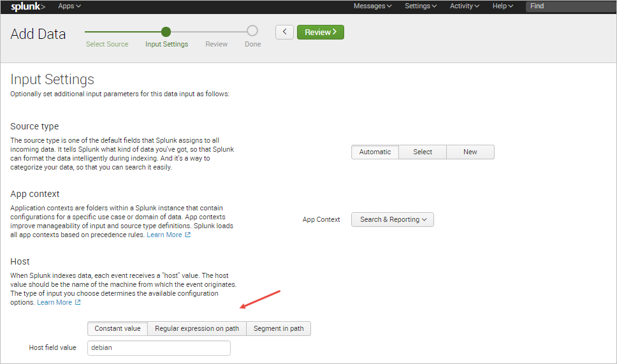Click the green Review button
Image resolution: width=617 pixels, height=364 pixels.
321,32
